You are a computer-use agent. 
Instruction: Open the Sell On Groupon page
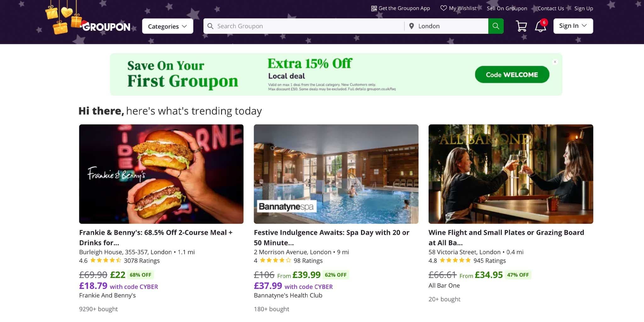507,8
